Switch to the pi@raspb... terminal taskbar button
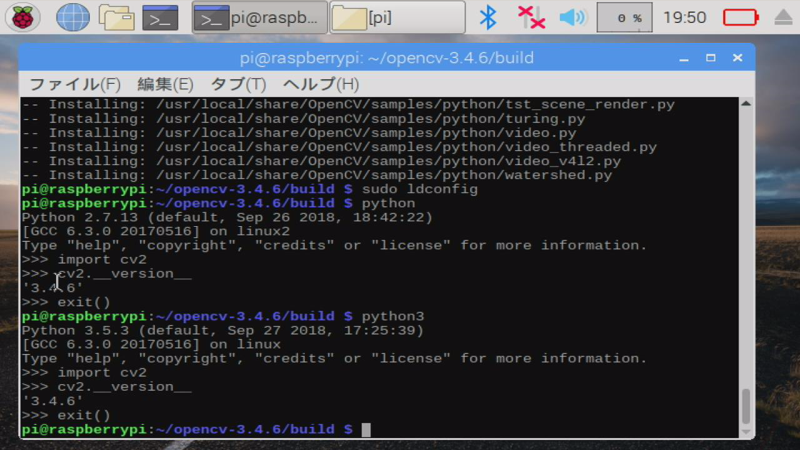 coord(260,17)
